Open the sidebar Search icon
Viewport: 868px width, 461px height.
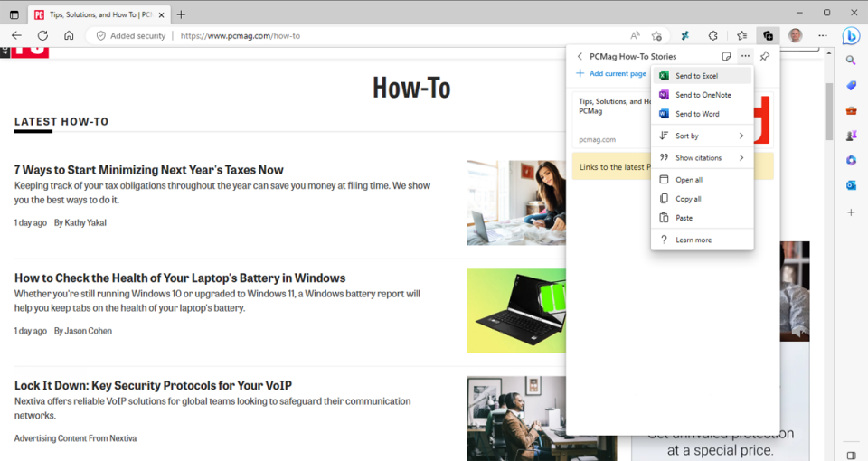coord(851,60)
